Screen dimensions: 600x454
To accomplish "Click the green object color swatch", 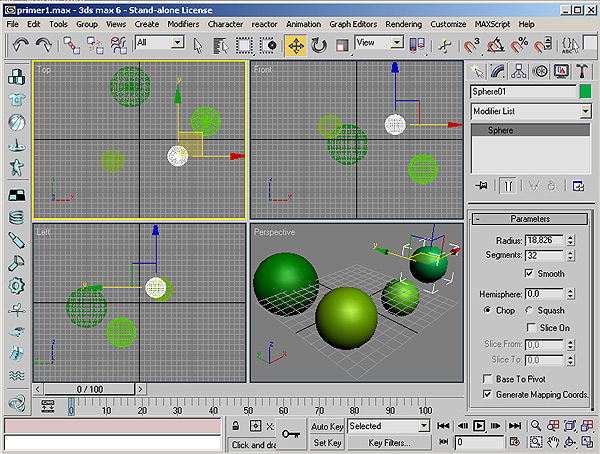I will click(585, 92).
